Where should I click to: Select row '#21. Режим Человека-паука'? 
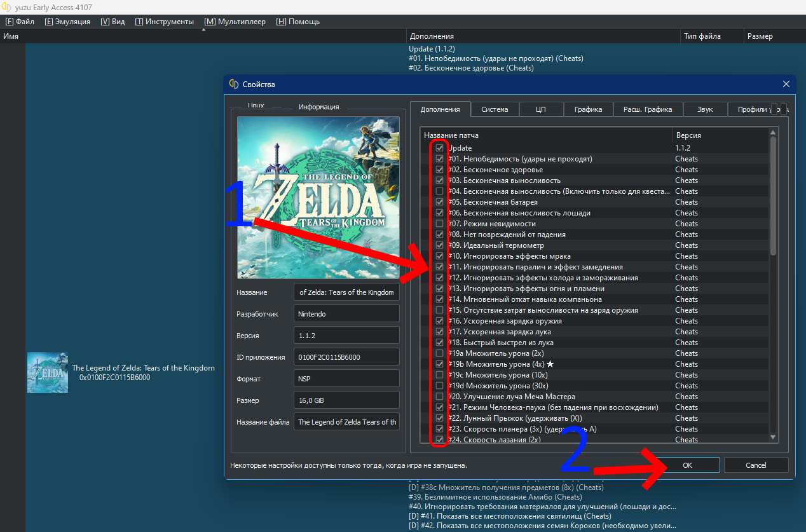[x=594, y=407]
